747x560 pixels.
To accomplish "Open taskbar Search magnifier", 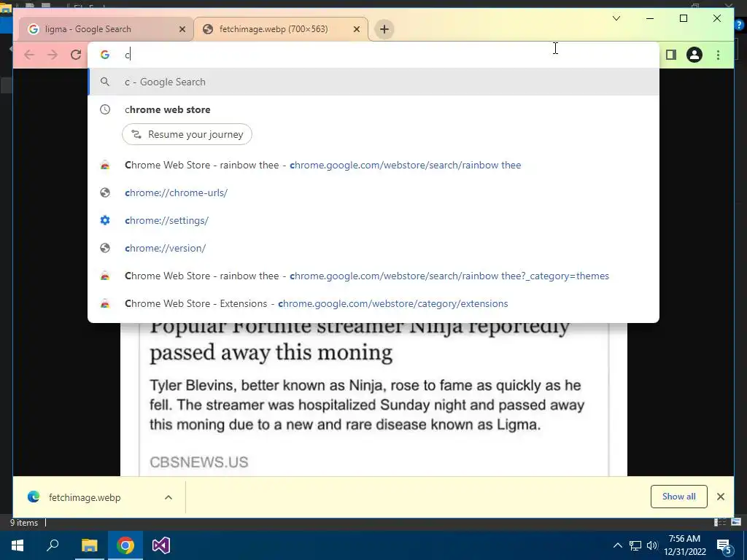I will pos(53,545).
